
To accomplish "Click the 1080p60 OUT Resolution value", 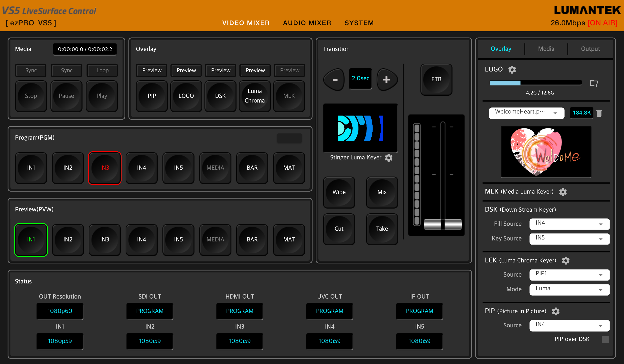I will (60, 311).
